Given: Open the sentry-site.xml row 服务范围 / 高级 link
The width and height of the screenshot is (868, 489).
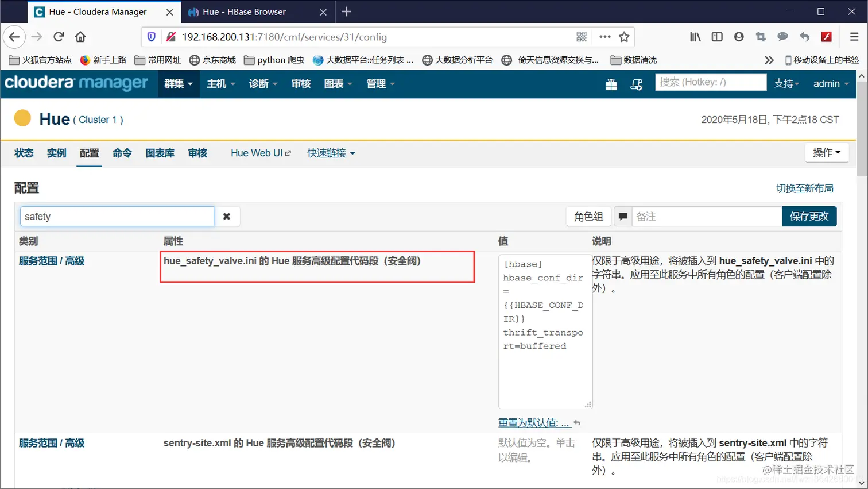Looking at the screenshot, I should [52, 443].
